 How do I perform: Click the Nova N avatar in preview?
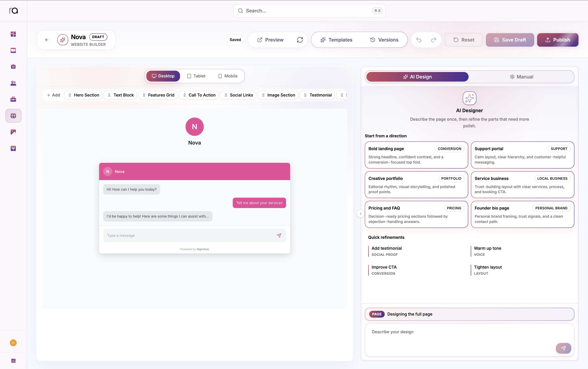click(x=194, y=127)
